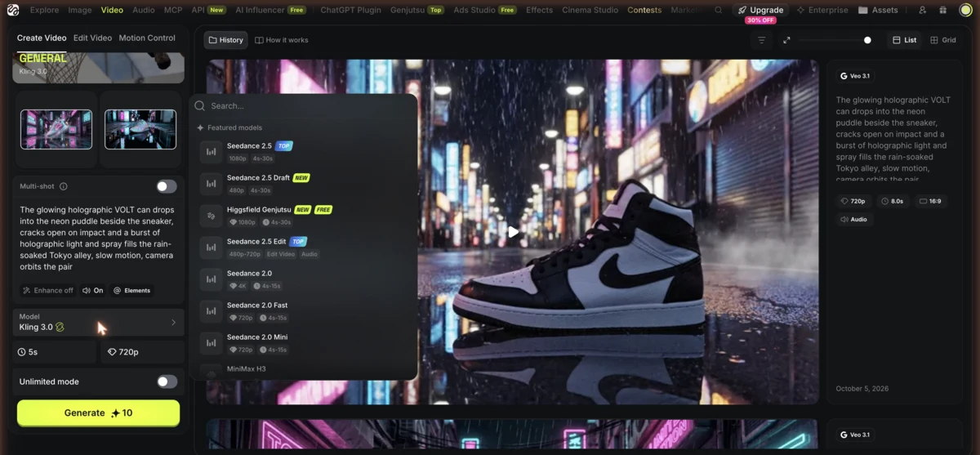
Task: Select the first sneaker reference thumbnail
Action: 56,129
